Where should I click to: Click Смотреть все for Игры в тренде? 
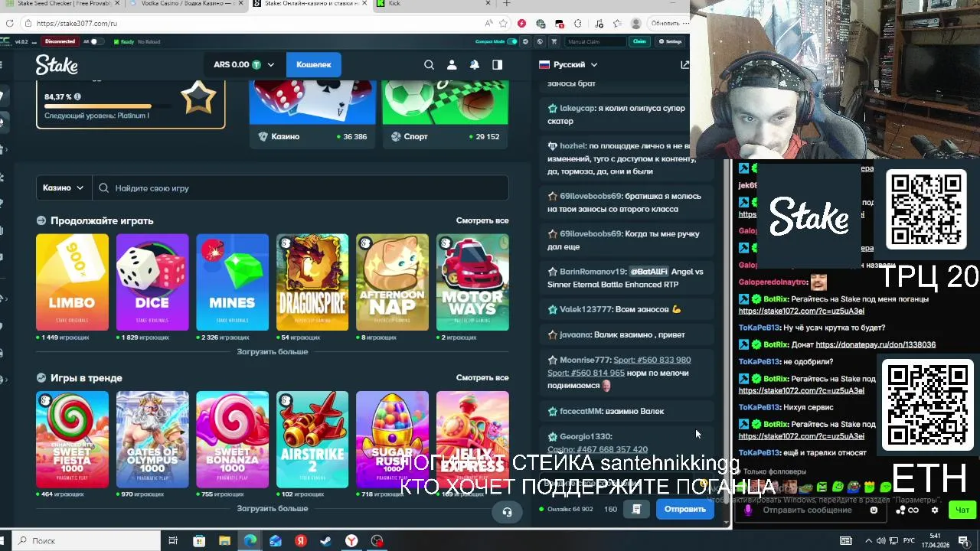click(482, 378)
